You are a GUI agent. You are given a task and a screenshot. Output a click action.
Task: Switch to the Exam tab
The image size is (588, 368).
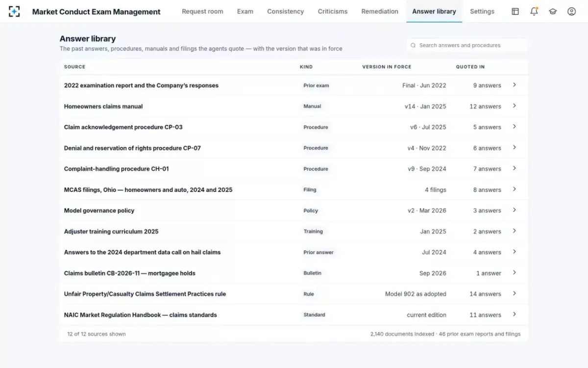[x=245, y=11]
